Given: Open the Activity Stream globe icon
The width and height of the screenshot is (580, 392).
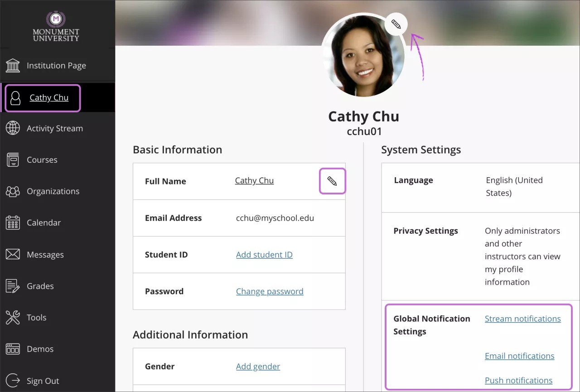Looking at the screenshot, I should pyautogui.click(x=12, y=128).
